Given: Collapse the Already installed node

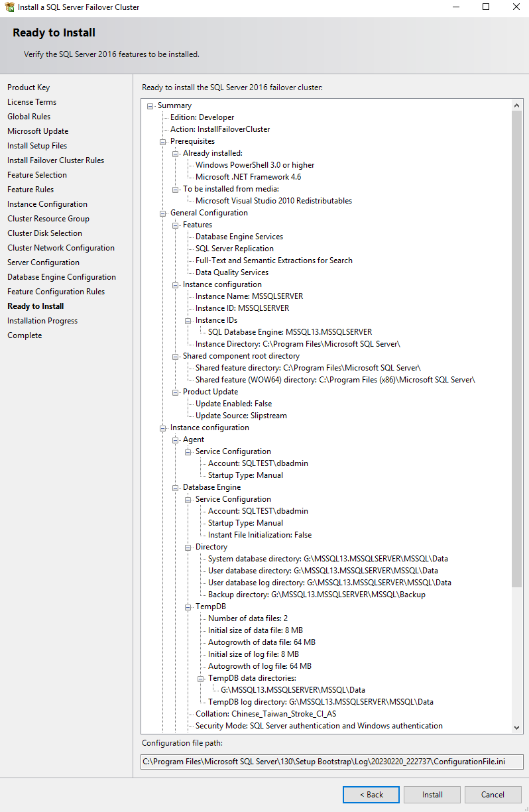Looking at the screenshot, I should point(176,153).
